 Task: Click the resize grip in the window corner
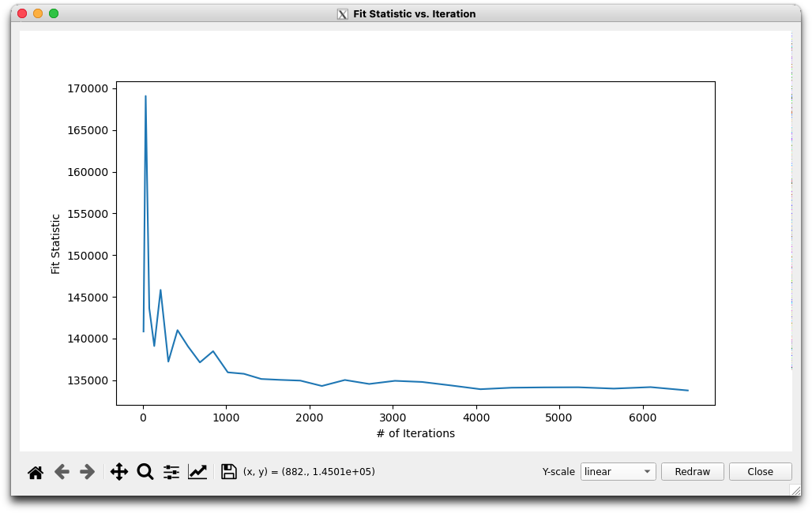[795, 490]
